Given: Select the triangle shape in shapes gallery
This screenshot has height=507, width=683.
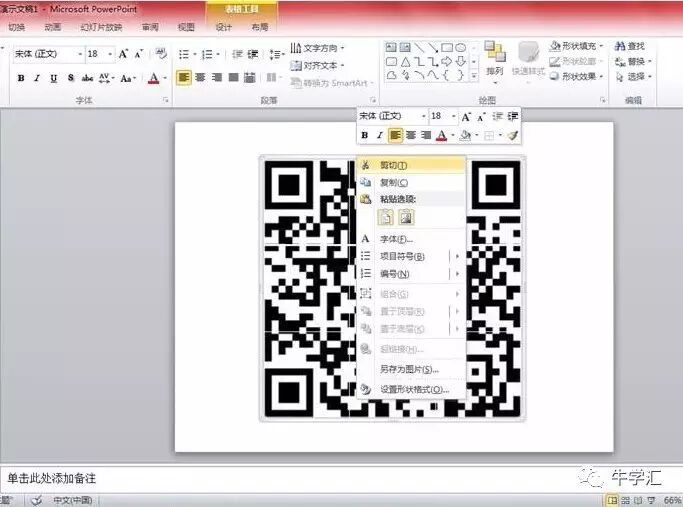Looking at the screenshot, I should click(x=406, y=61).
